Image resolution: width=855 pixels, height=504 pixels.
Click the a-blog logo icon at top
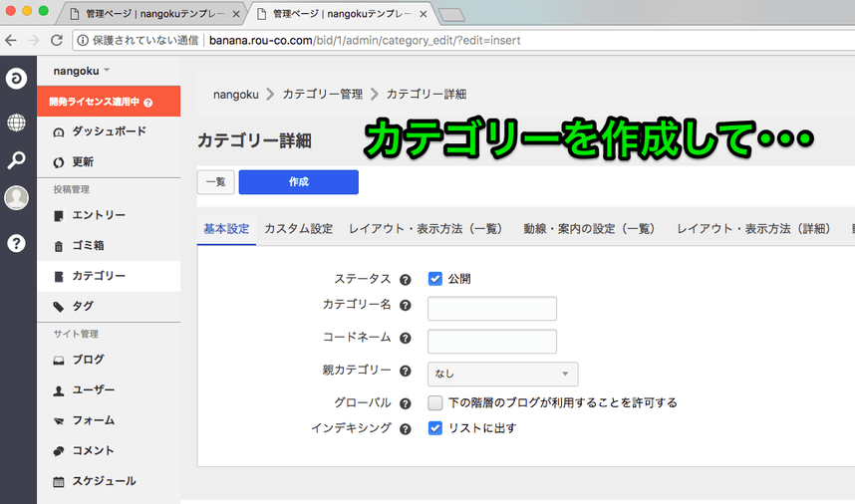tap(17, 79)
